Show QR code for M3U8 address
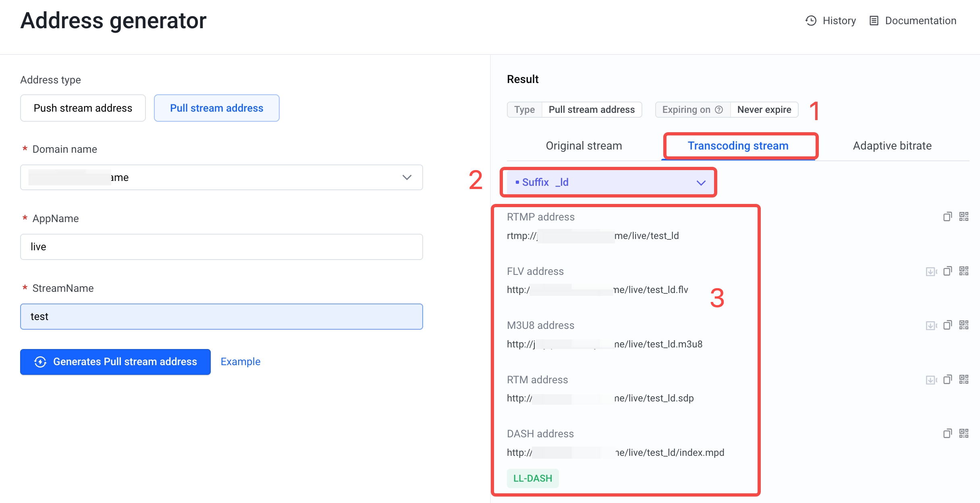The image size is (980, 503). click(x=964, y=325)
